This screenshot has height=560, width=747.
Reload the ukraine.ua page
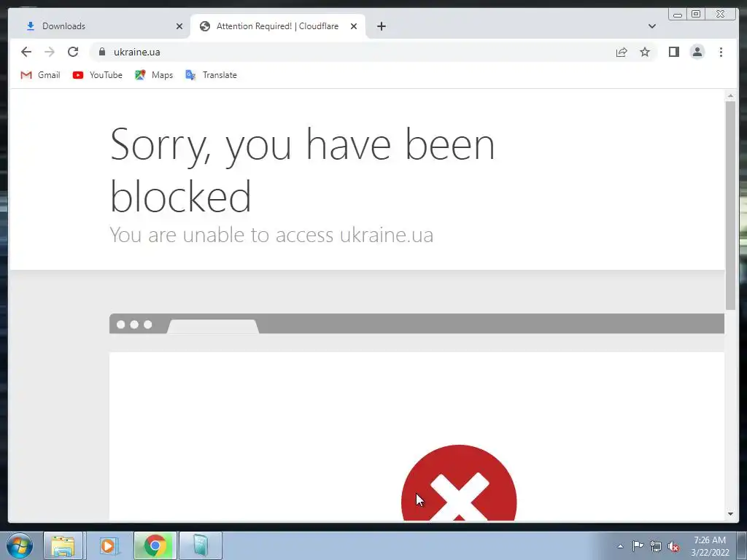(73, 52)
